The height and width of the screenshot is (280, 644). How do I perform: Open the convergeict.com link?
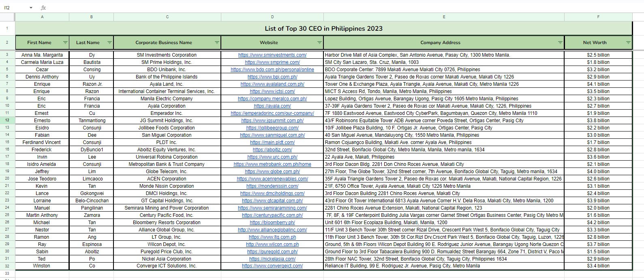[x=272, y=266]
